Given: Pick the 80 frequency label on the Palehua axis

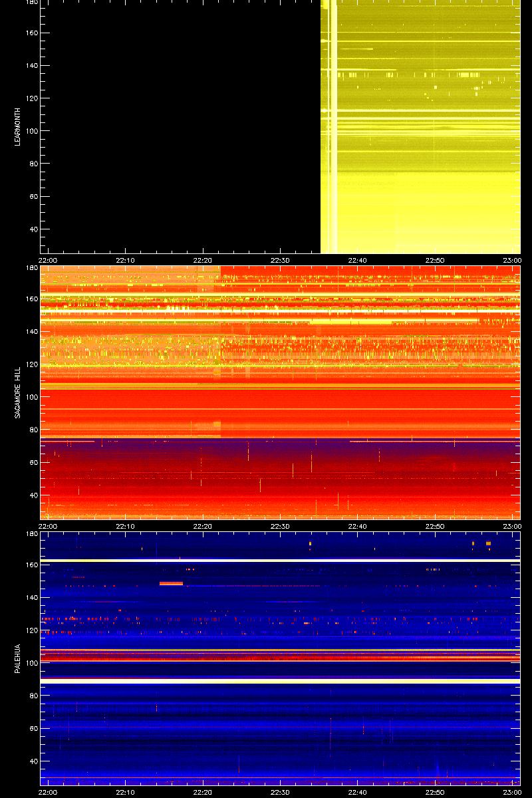Looking at the screenshot, I should pyautogui.click(x=33, y=696).
